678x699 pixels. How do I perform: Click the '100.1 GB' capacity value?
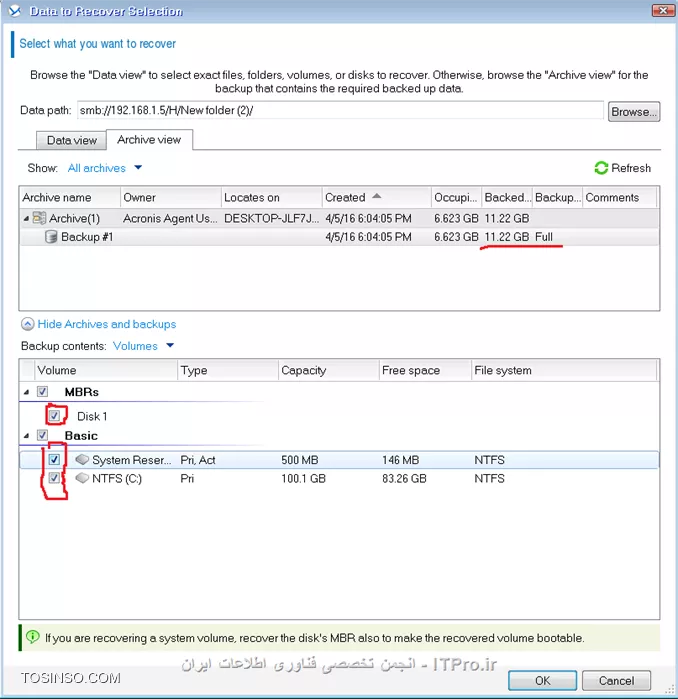tap(303, 478)
